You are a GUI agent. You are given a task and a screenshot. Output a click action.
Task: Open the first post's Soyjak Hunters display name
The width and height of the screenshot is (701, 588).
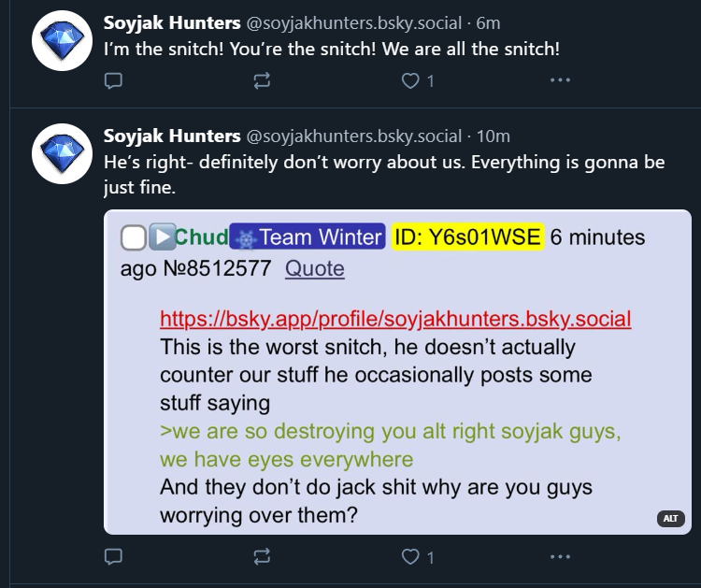[170, 25]
